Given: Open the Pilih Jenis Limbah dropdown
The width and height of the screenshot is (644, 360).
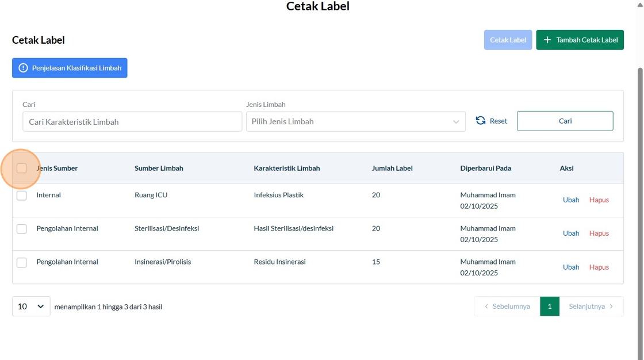Looking at the screenshot, I should click(x=355, y=121).
